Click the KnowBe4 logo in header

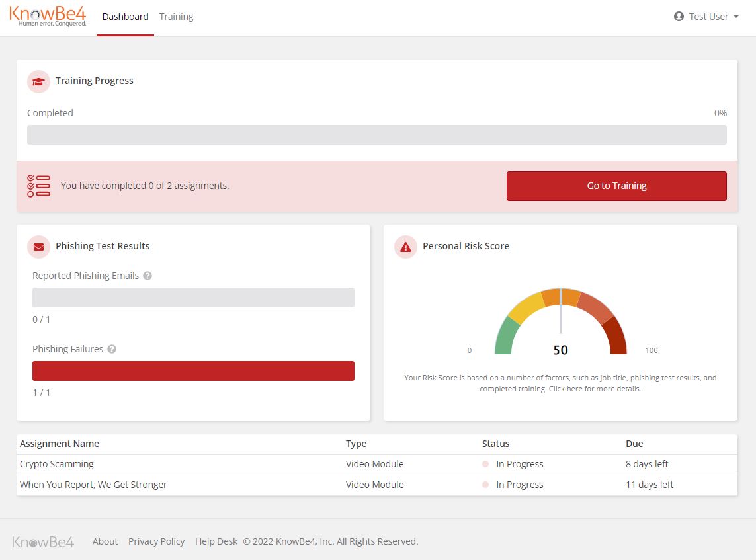[48, 17]
